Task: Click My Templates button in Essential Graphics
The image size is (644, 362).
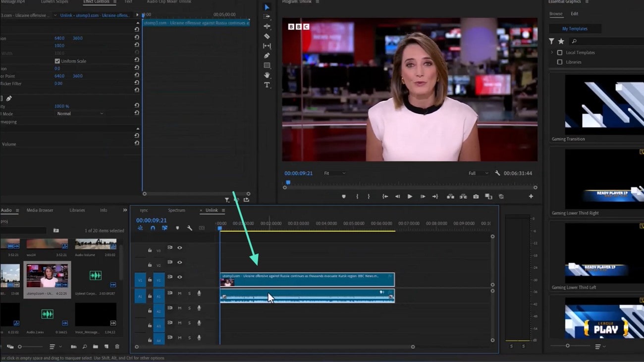Action: pos(575,29)
